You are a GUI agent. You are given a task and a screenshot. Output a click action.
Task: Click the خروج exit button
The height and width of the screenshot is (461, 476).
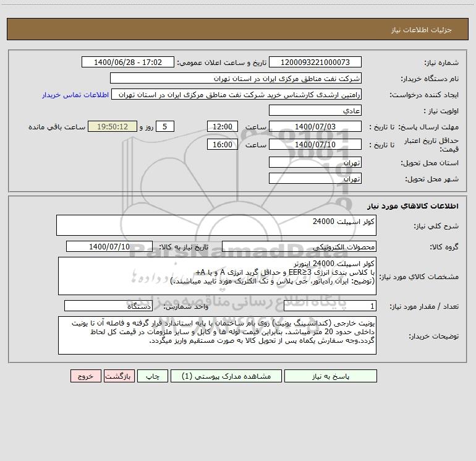[x=85, y=376]
